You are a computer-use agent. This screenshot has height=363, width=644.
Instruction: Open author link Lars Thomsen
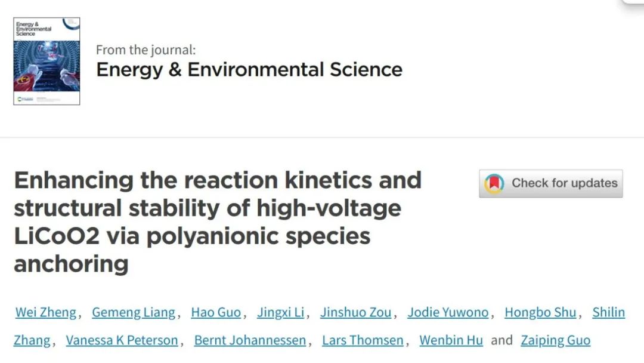pyautogui.click(x=363, y=340)
